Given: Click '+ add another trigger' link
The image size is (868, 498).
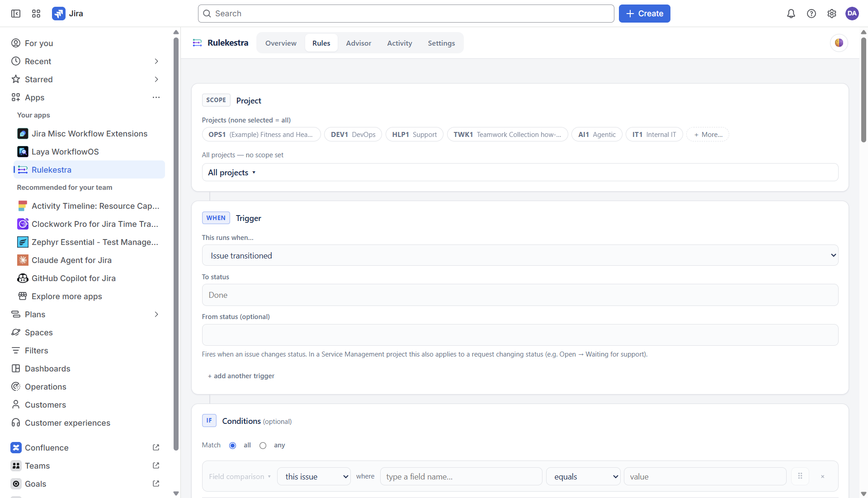Looking at the screenshot, I should [x=241, y=376].
